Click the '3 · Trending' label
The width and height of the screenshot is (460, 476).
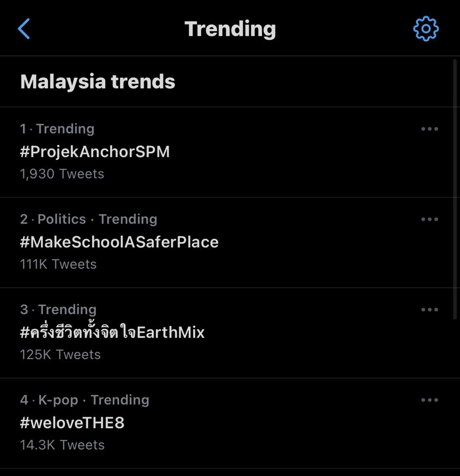pyautogui.click(x=58, y=310)
